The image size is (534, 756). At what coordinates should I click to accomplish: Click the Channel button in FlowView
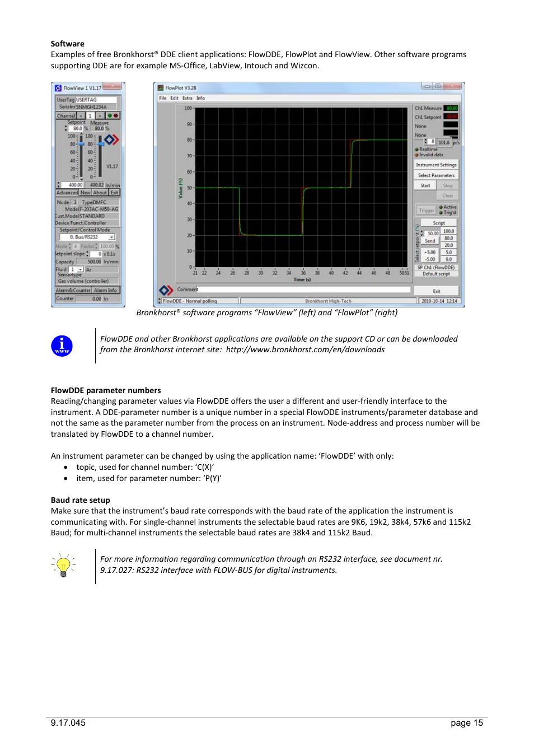pos(66,116)
